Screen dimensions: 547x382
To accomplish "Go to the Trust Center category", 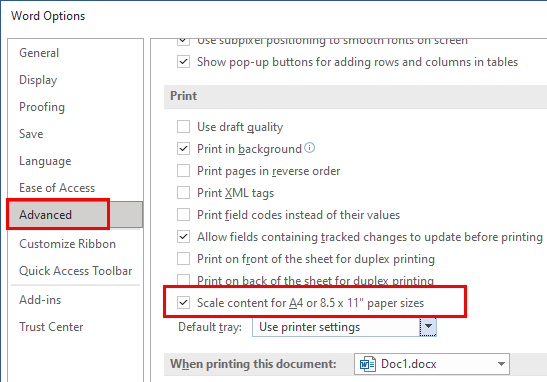I will click(x=51, y=327).
